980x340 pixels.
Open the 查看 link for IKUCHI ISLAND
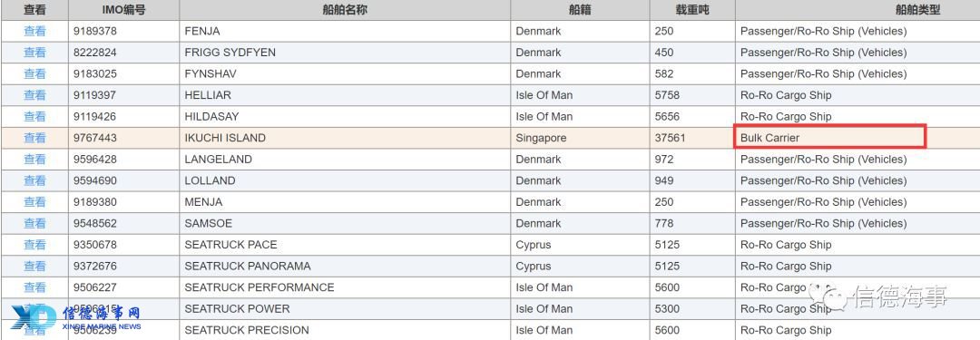(x=34, y=138)
